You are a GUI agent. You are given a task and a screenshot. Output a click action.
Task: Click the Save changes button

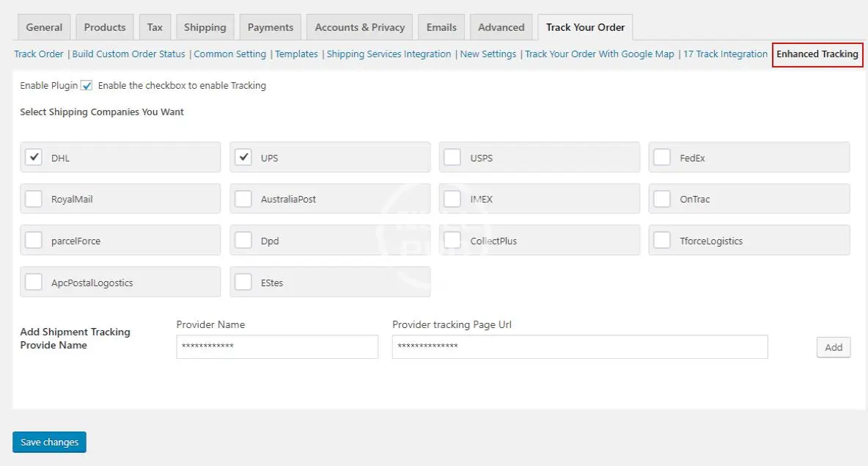tap(49, 443)
